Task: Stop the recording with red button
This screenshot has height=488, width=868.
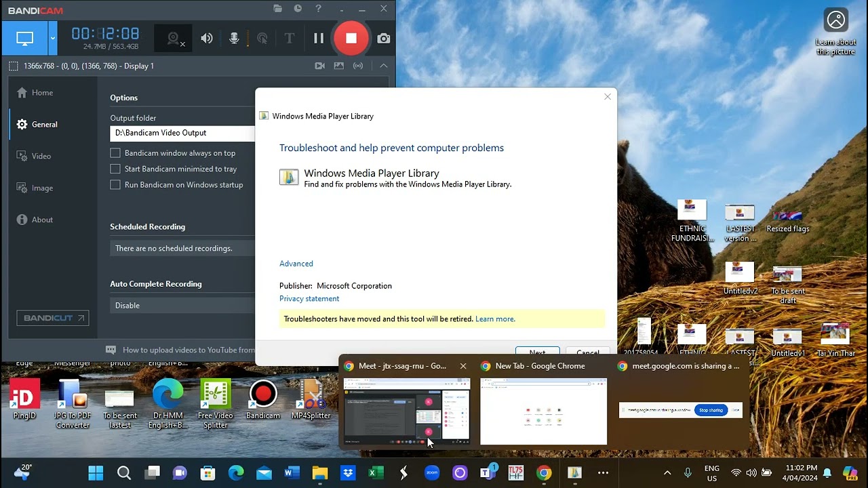Action: pyautogui.click(x=351, y=39)
